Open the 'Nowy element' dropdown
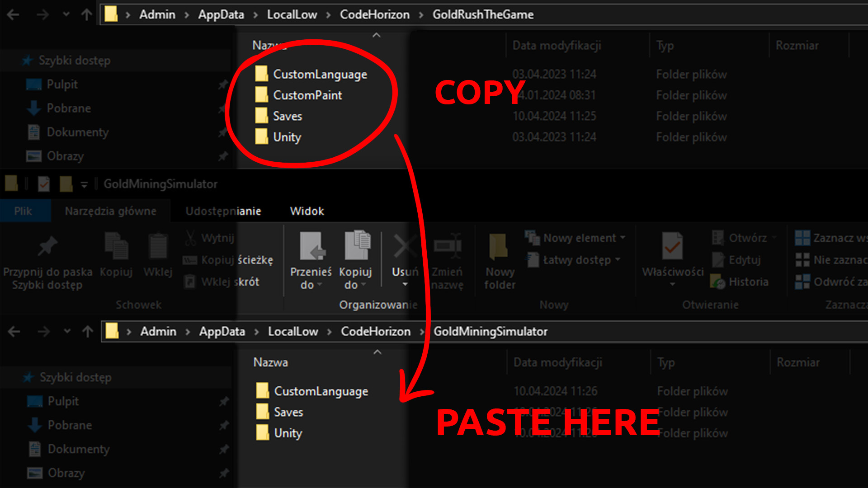This screenshot has width=868, height=488. coord(580,238)
